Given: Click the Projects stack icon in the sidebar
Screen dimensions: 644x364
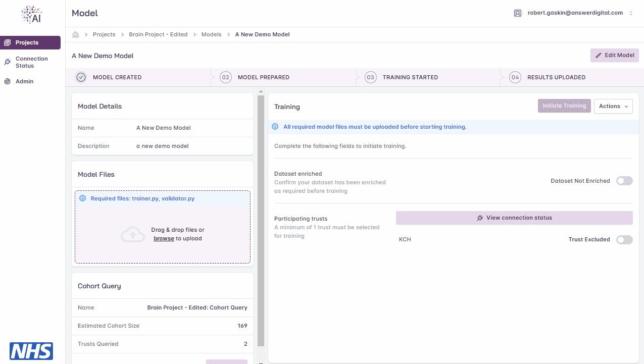Looking at the screenshot, I should pyautogui.click(x=7, y=43).
